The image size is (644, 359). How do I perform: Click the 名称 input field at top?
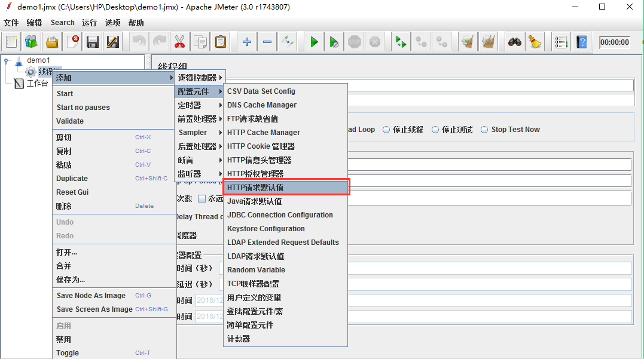490,85
